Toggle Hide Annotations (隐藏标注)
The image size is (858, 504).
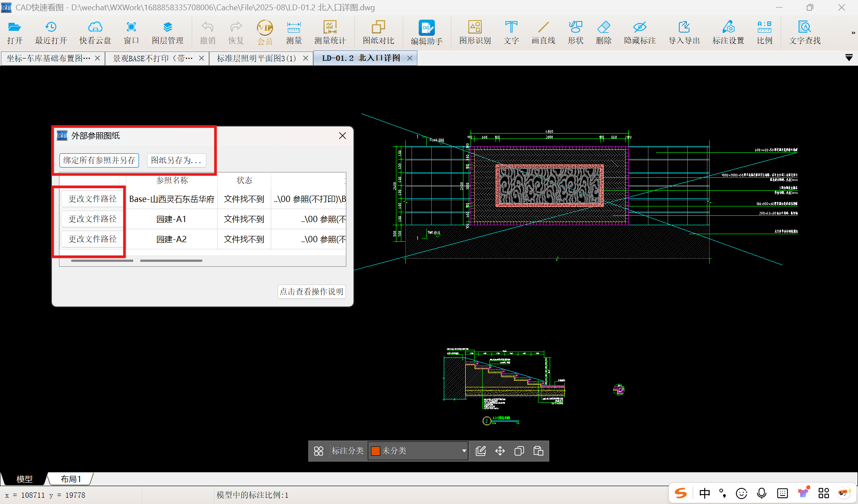click(639, 33)
